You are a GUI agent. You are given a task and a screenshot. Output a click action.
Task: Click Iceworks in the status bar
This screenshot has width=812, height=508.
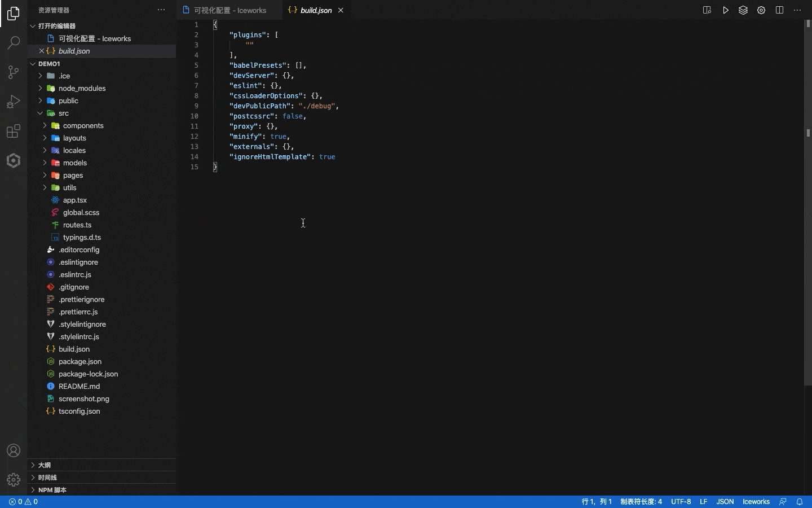click(x=756, y=501)
